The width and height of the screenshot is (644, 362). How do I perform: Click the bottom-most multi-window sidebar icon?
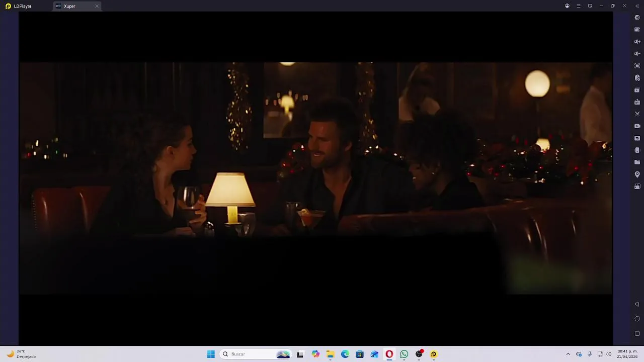click(637, 187)
